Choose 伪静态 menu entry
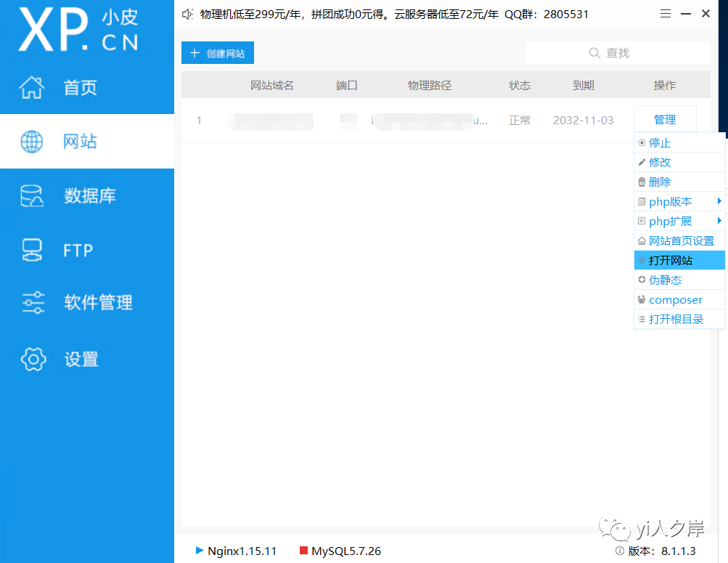Image resolution: width=728 pixels, height=563 pixels. tap(679, 280)
